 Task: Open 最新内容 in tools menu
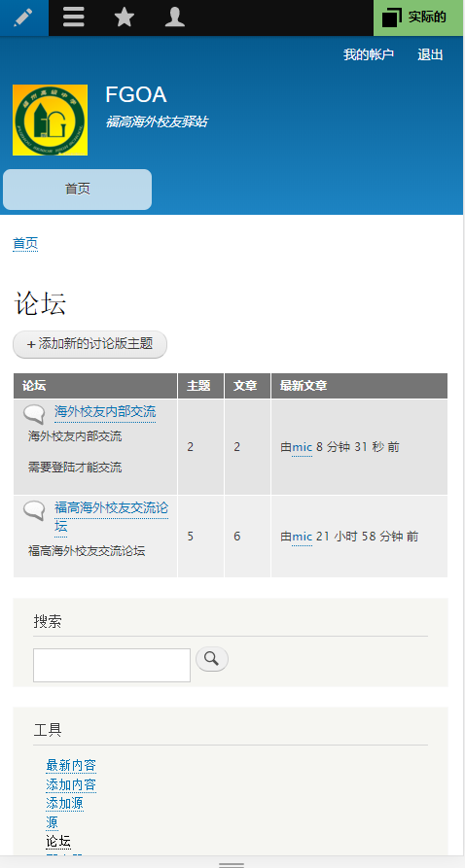point(71,766)
